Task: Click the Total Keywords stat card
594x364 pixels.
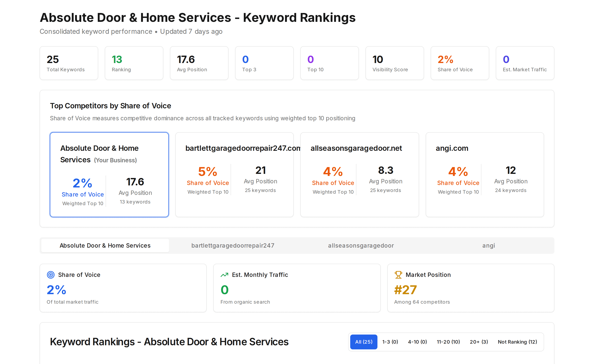Action: click(x=69, y=63)
